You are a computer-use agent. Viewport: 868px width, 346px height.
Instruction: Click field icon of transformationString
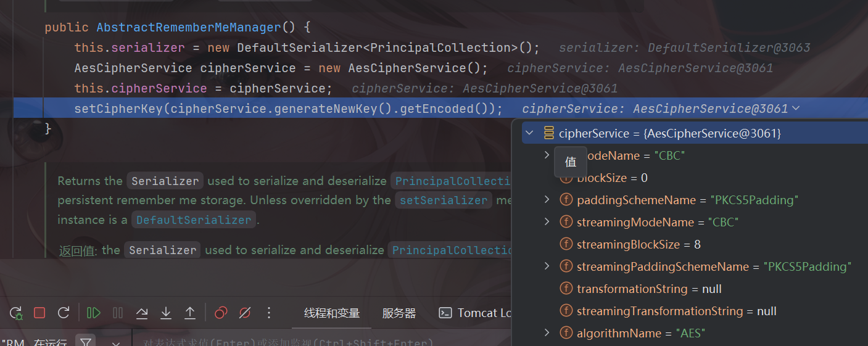tap(565, 289)
